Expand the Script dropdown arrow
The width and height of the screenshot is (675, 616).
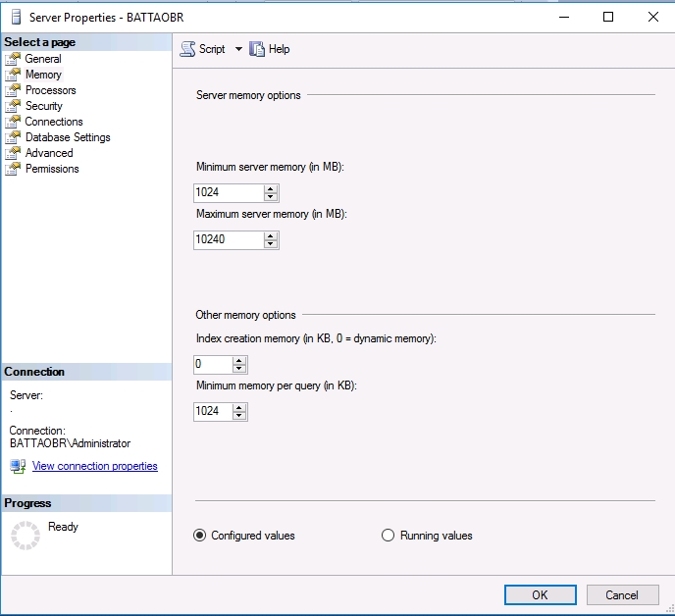pyautogui.click(x=238, y=49)
